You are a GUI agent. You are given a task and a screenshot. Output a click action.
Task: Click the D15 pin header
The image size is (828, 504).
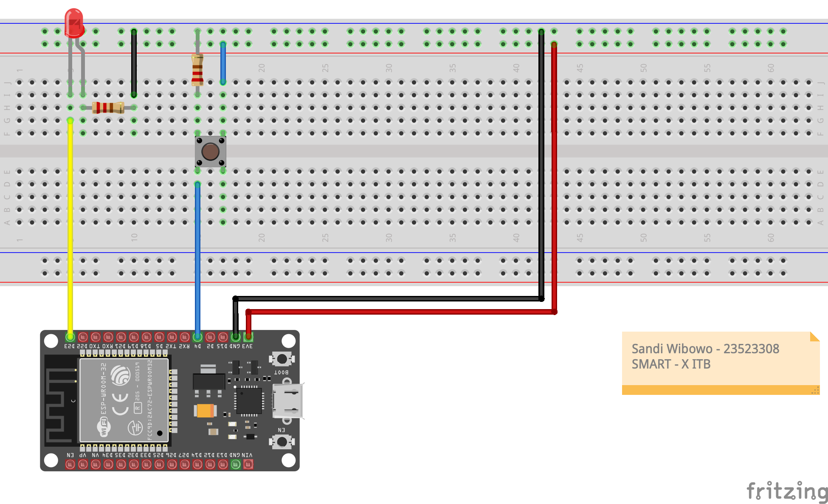(x=223, y=337)
